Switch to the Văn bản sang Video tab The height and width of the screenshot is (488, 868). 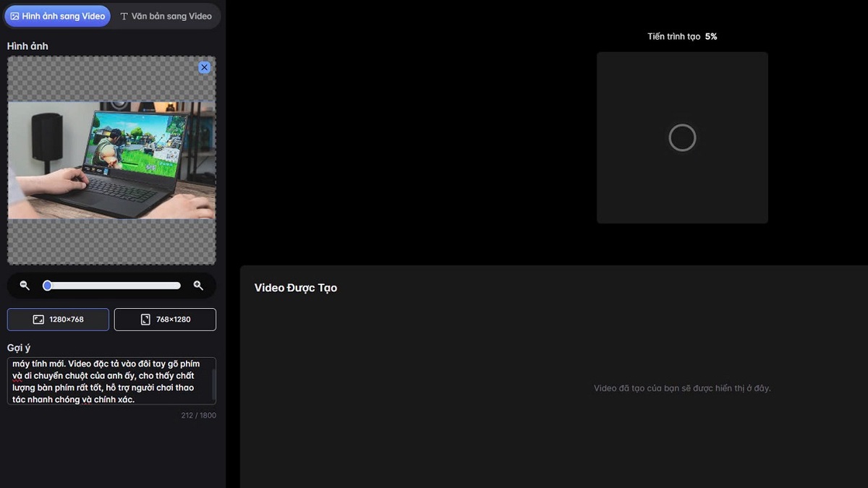166,16
